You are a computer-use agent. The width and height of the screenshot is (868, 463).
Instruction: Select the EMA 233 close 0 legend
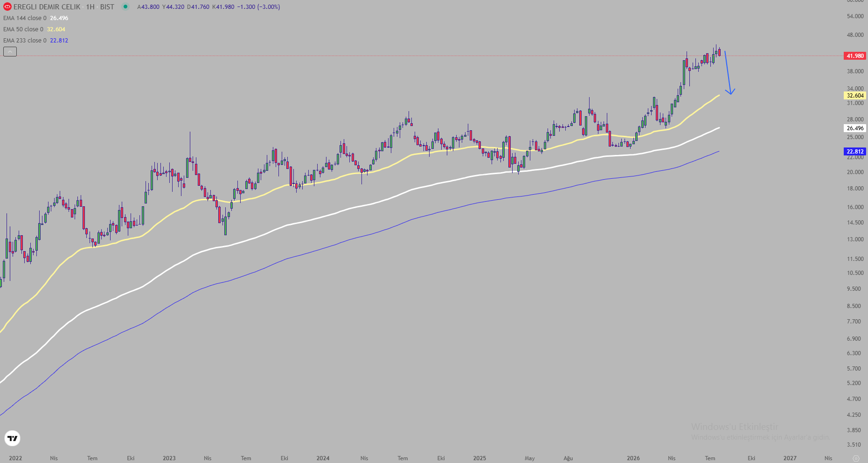[x=25, y=41]
